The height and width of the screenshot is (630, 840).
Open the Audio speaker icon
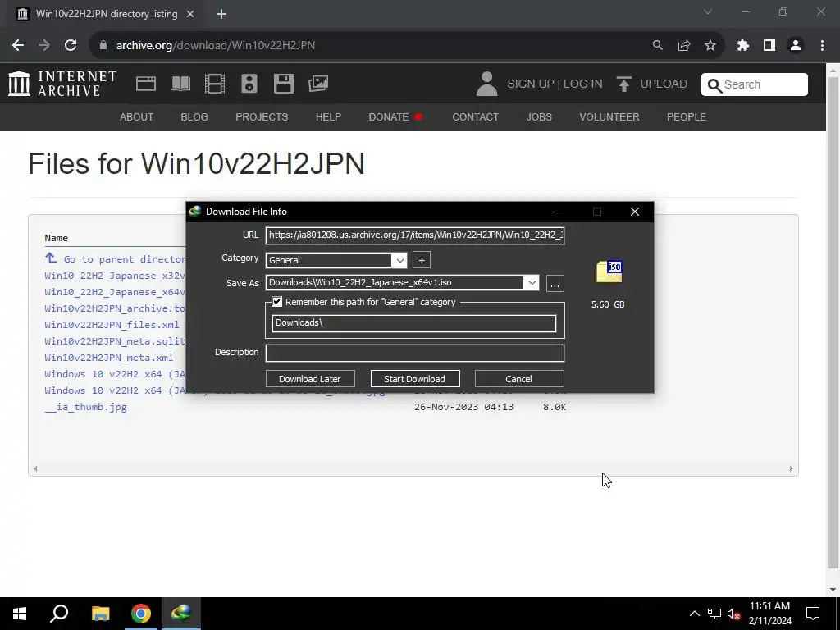coord(249,84)
